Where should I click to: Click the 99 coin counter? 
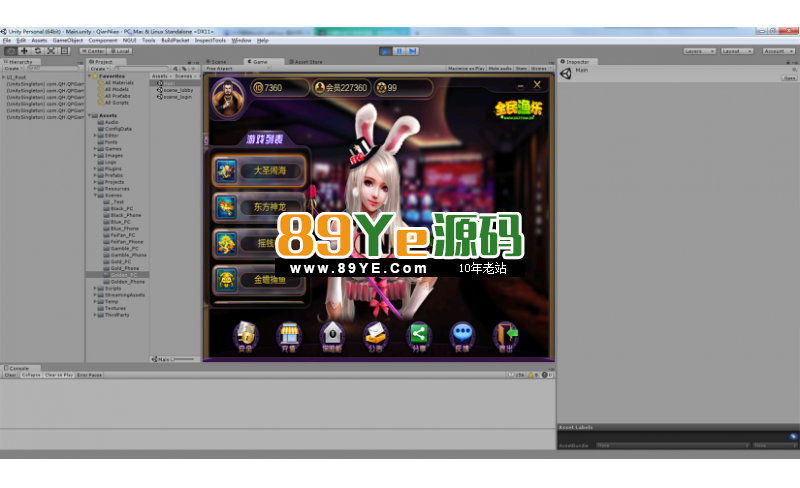[403, 88]
